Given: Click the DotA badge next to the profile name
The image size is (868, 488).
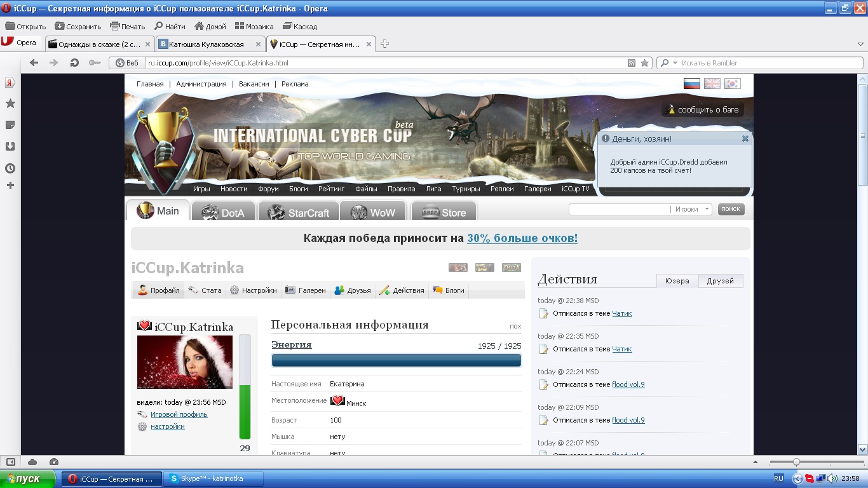Looking at the screenshot, I should click(x=511, y=268).
